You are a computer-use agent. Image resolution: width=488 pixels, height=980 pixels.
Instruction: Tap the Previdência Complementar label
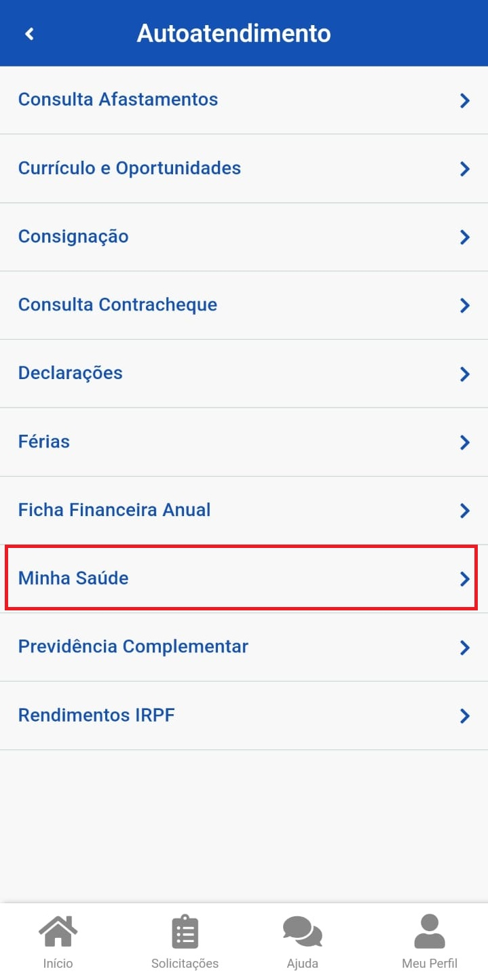[133, 646]
